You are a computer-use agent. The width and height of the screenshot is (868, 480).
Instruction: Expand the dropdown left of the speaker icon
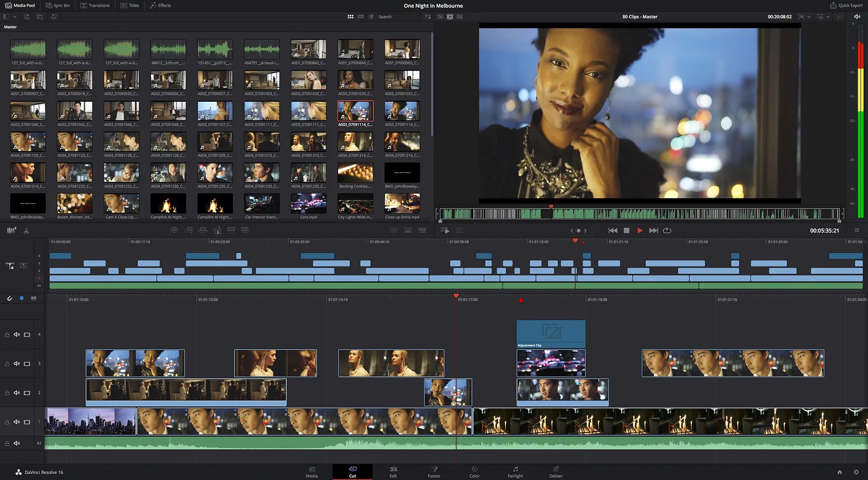point(828,17)
